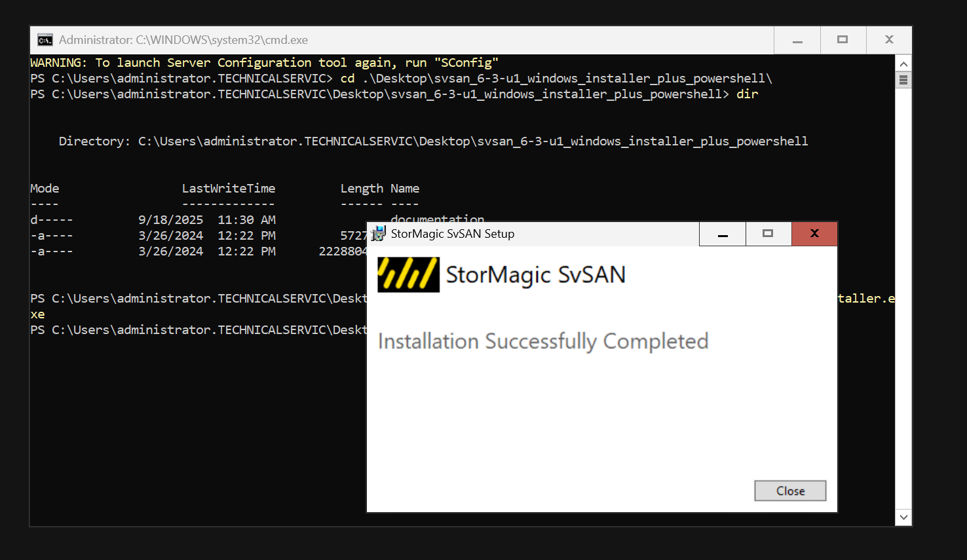Viewport: 967px width, 560px height.
Task: Click the "Name" column header
Action: (x=405, y=189)
